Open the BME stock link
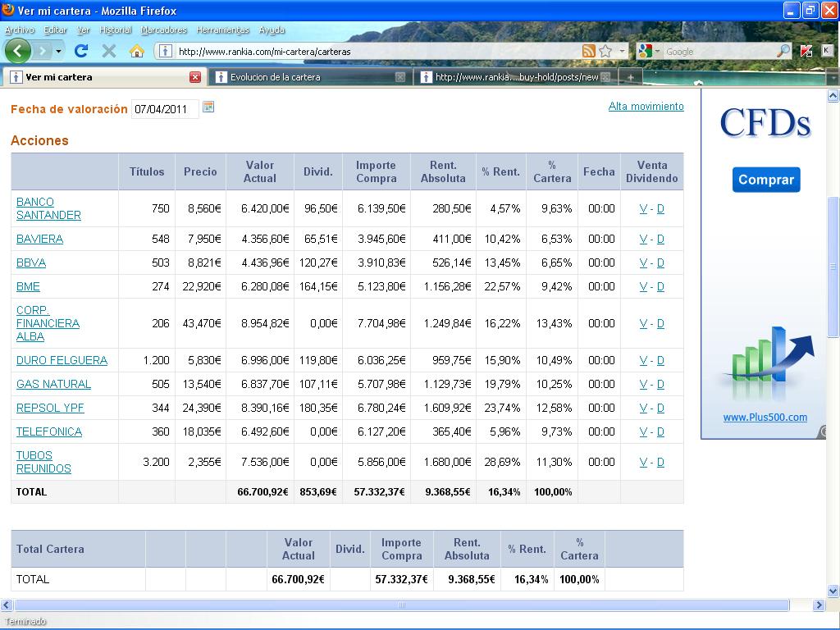The image size is (840, 630). pos(28,286)
